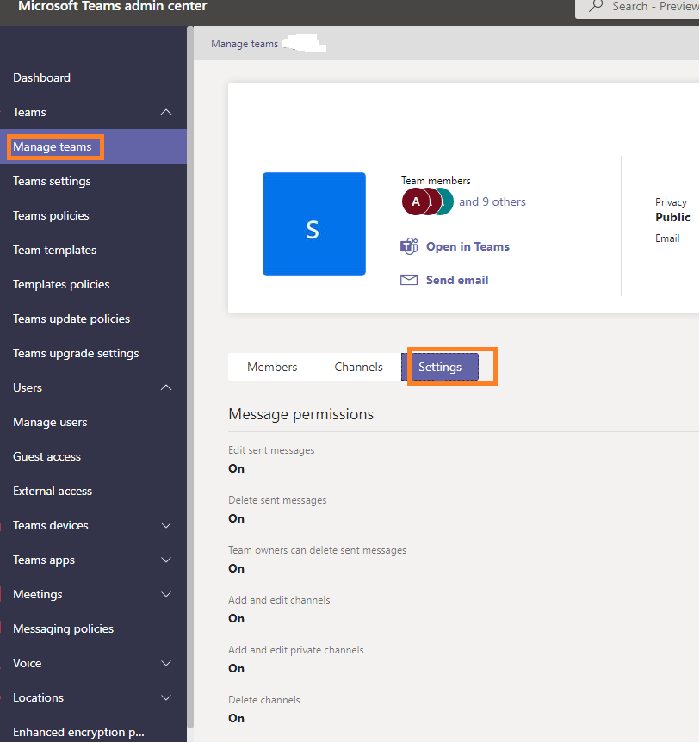Select the blue team avatar with letter S

(313, 224)
